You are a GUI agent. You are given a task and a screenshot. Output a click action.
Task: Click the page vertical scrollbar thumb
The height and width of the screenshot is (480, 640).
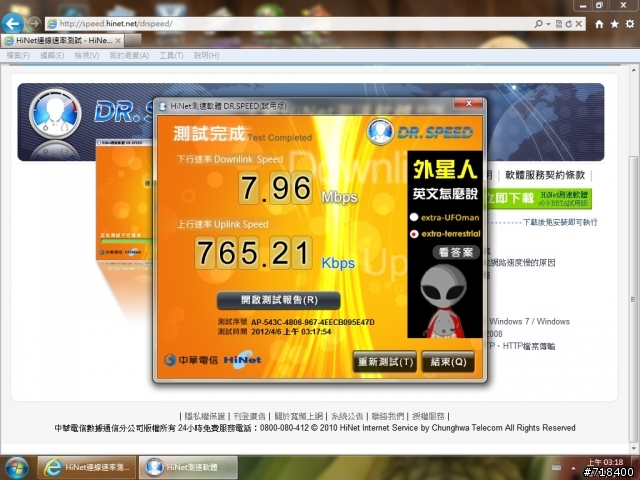[633, 300]
